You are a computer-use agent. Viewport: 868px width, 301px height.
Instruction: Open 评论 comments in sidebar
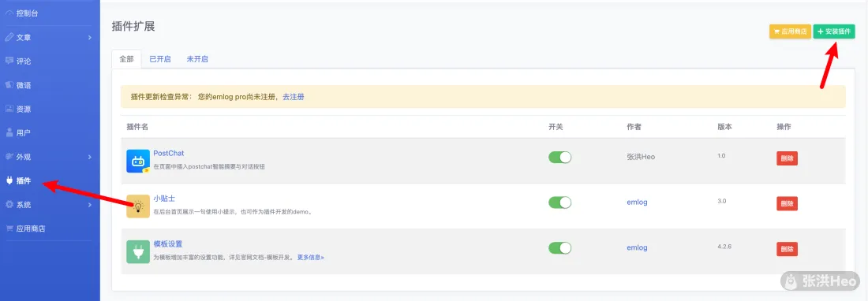pyautogui.click(x=50, y=61)
